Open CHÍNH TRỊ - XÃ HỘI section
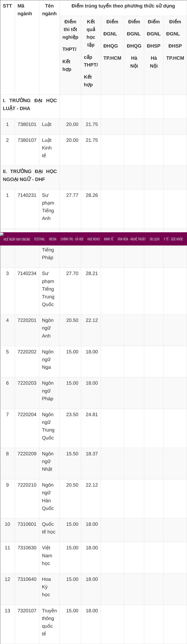This screenshot has height=644, width=187. click(72, 239)
